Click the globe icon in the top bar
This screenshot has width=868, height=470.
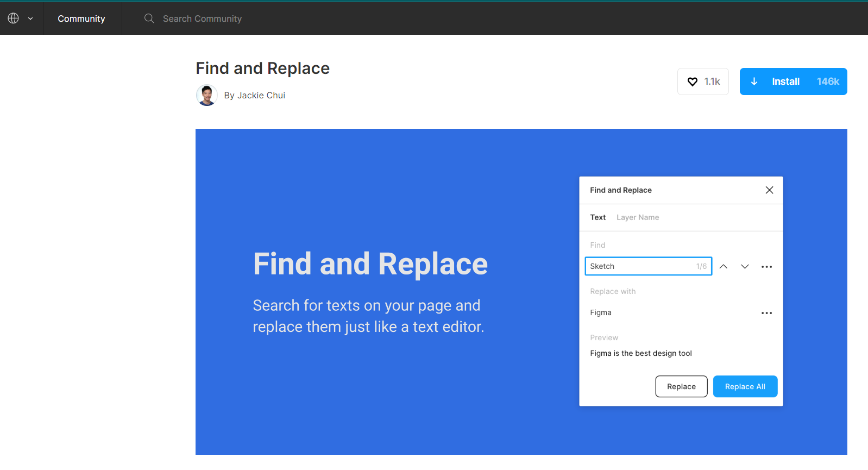[x=14, y=18]
